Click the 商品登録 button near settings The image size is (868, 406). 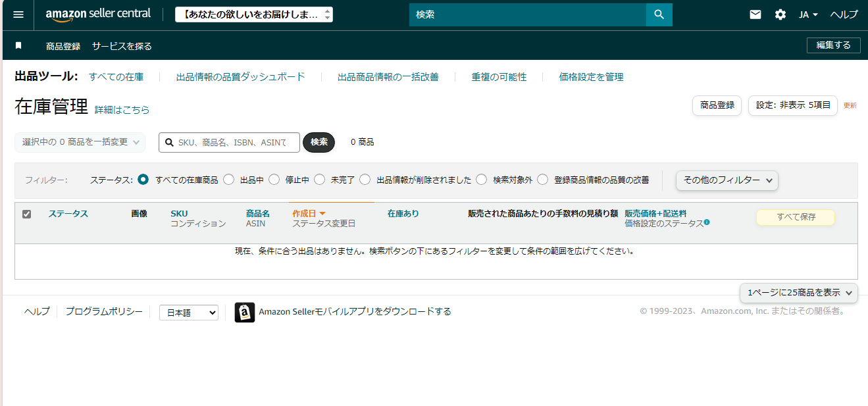[x=717, y=105]
